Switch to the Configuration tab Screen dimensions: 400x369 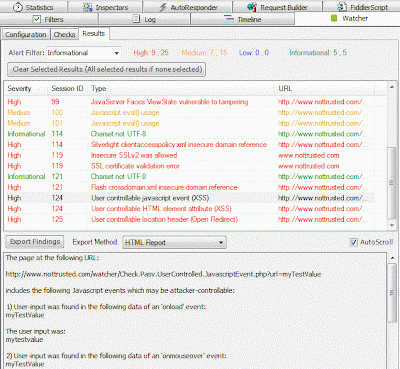coord(26,34)
